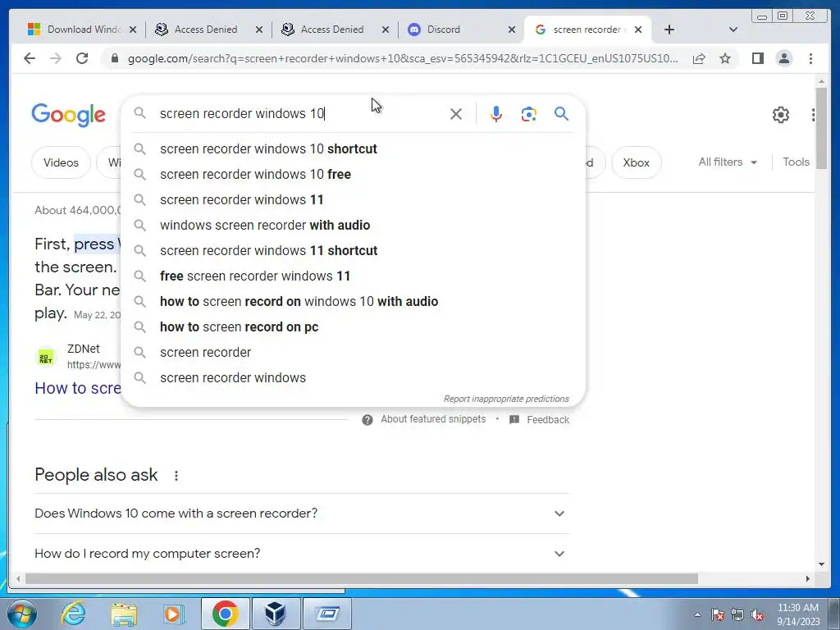Click the muted volume tray icon
Image resolution: width=840 pixels, height=630 pixels.
(x=757, y=615)
